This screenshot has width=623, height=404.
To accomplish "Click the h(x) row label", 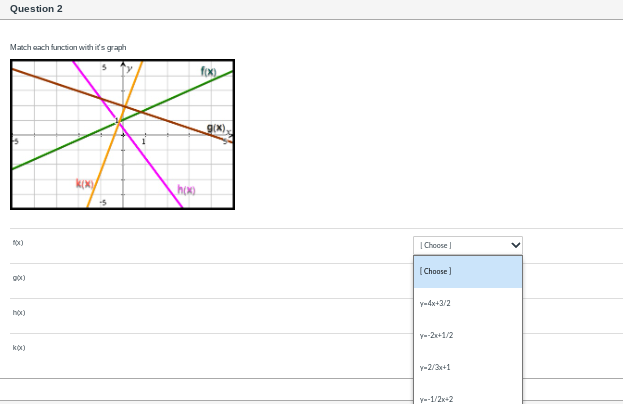I will click(x=19, y=313).
